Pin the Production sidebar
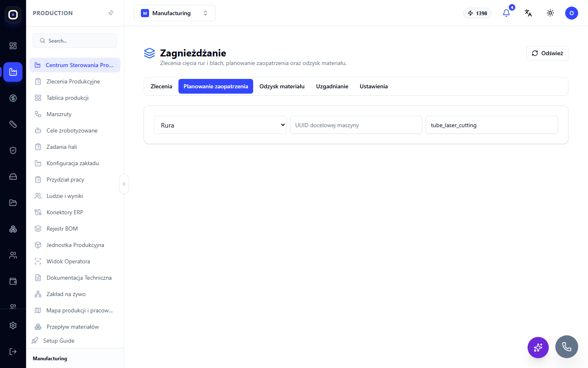The height and width of the screenshot is (368, 588). (111, 13)
